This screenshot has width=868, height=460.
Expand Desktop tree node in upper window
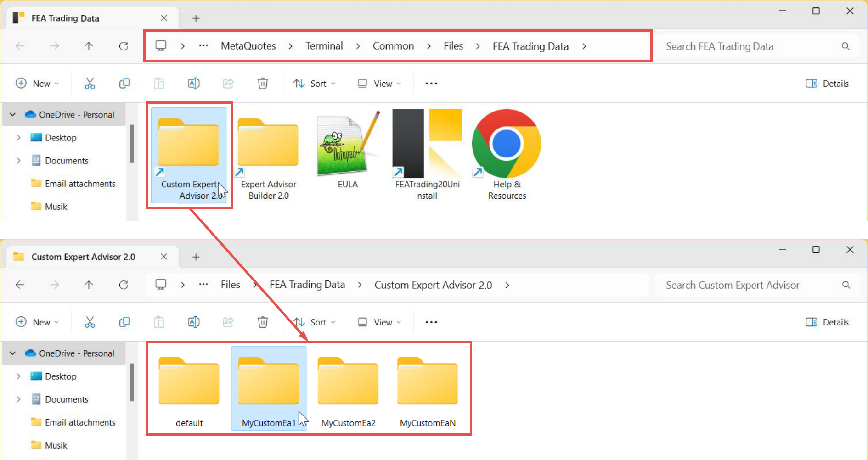[18, 138]
